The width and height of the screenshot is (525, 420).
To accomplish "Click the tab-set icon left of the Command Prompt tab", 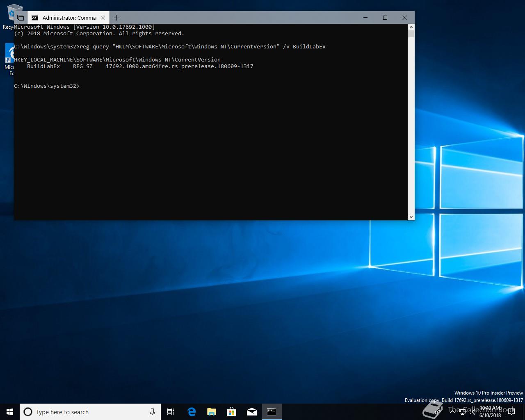I will [x=21, y=18].
